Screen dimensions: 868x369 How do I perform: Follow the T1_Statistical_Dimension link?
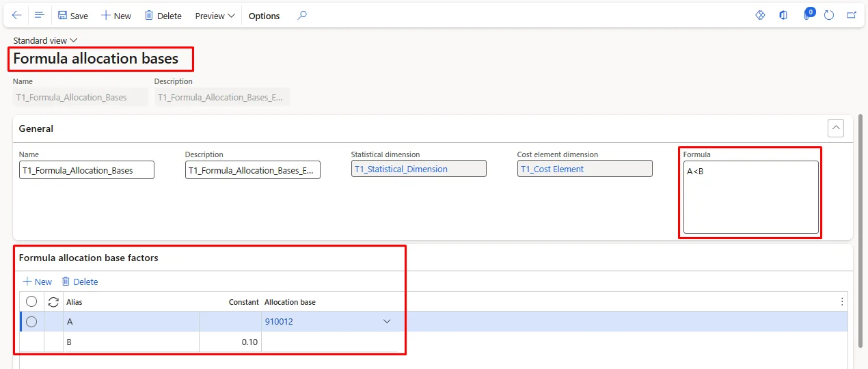(x=401, y=169)
